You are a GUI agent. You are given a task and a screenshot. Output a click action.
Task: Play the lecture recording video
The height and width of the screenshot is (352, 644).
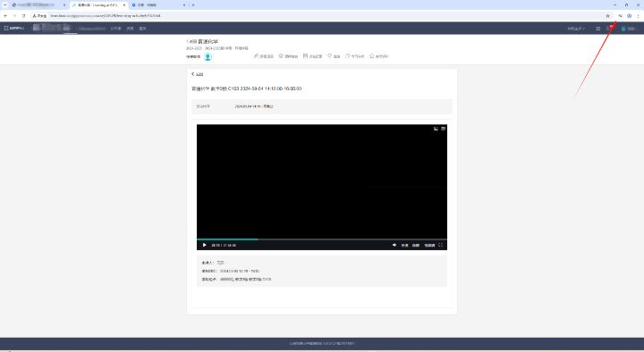click(204, 245)
